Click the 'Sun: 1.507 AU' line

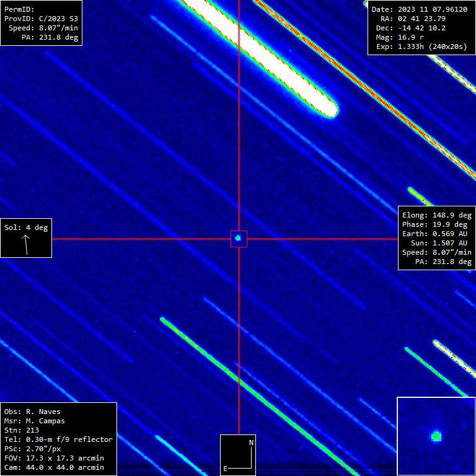(439, 243)
